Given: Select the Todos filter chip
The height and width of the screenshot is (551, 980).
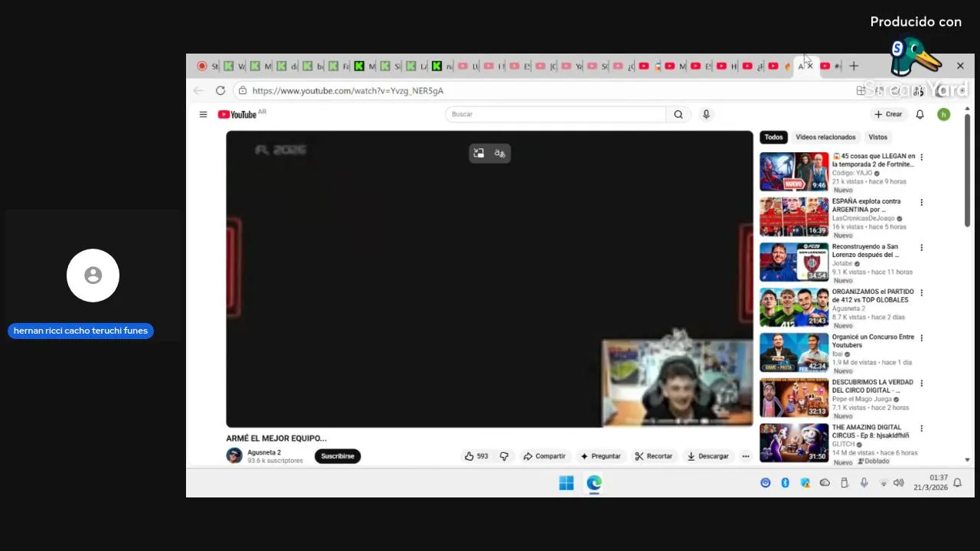Looking at the screenshot, I should tap(773, 138).
